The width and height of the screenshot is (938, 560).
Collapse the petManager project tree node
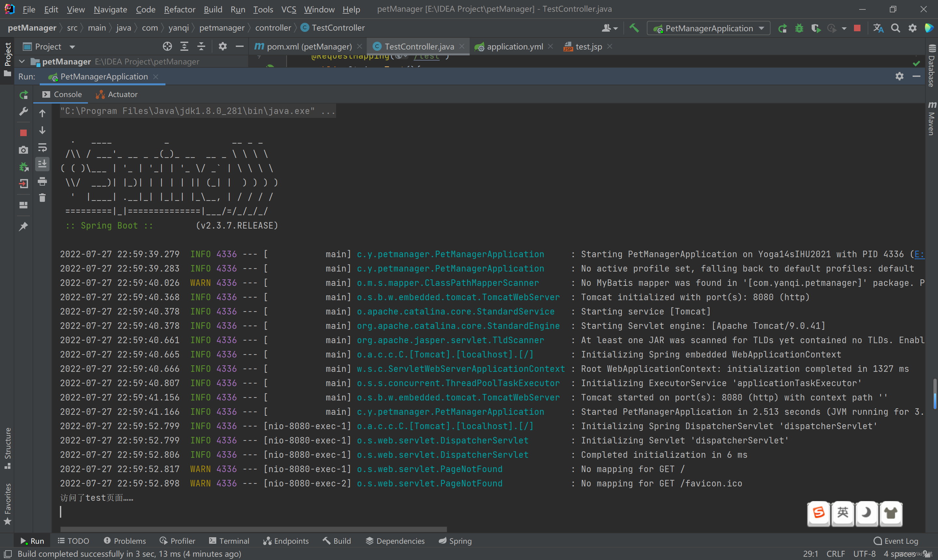[22, 62]
